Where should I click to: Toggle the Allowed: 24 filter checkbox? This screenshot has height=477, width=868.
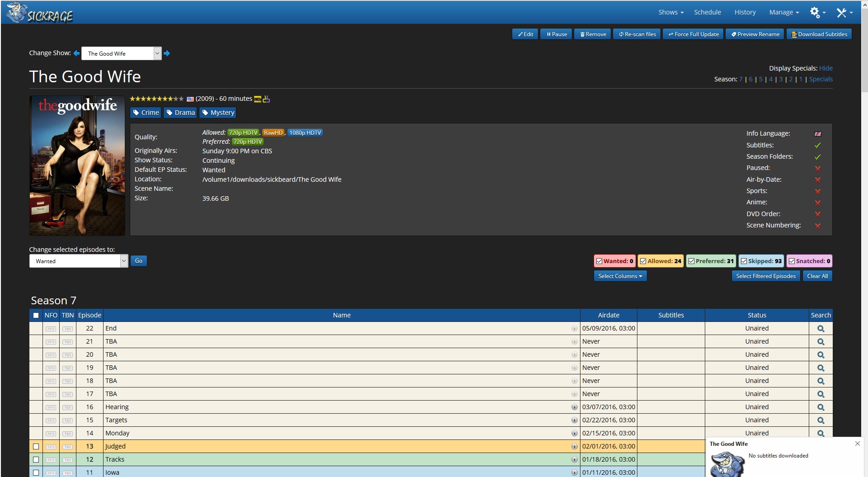[643, 261]
